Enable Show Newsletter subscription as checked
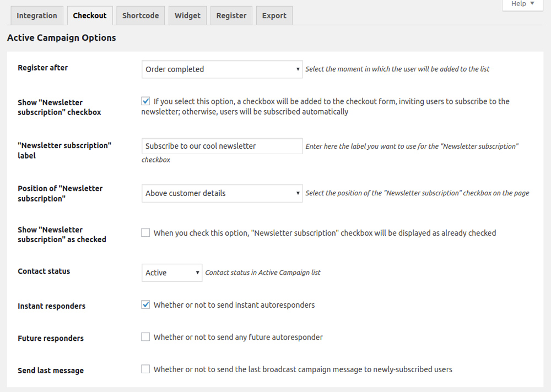 point(145,233)
